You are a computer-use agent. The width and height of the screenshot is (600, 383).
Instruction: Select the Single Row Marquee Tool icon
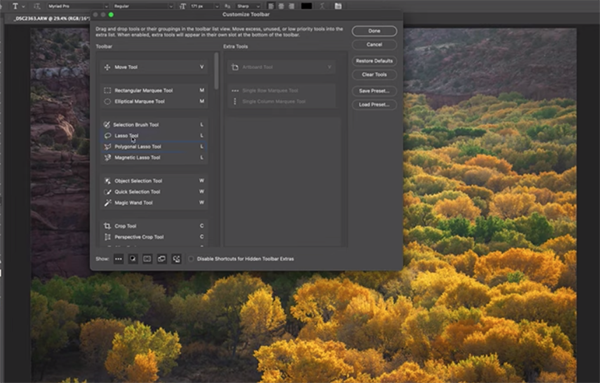[x=235, y=91]
